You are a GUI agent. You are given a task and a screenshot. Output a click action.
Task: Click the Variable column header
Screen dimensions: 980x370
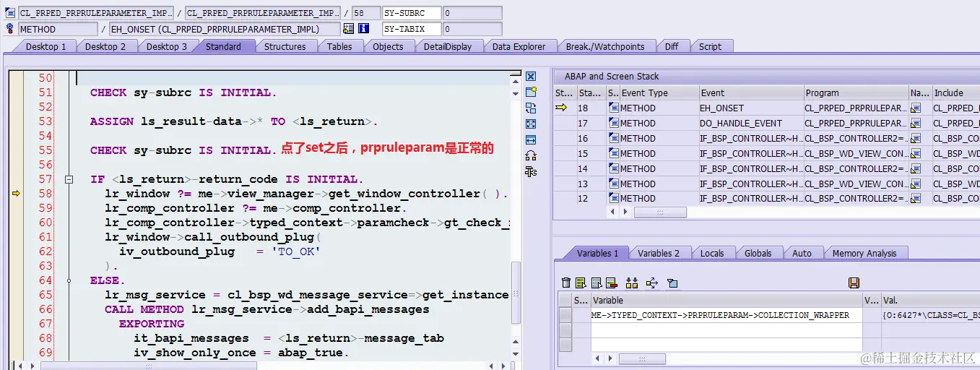pos(727,300)
